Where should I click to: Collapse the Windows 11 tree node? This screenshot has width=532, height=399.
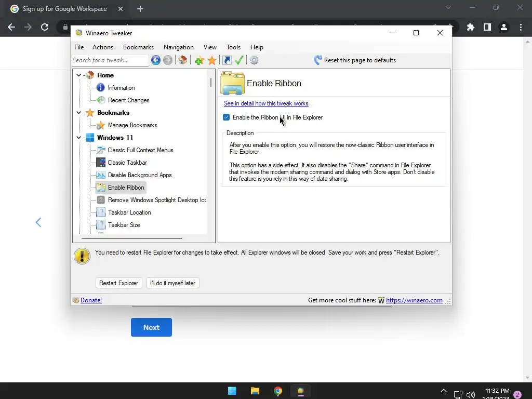pos(79,137)
